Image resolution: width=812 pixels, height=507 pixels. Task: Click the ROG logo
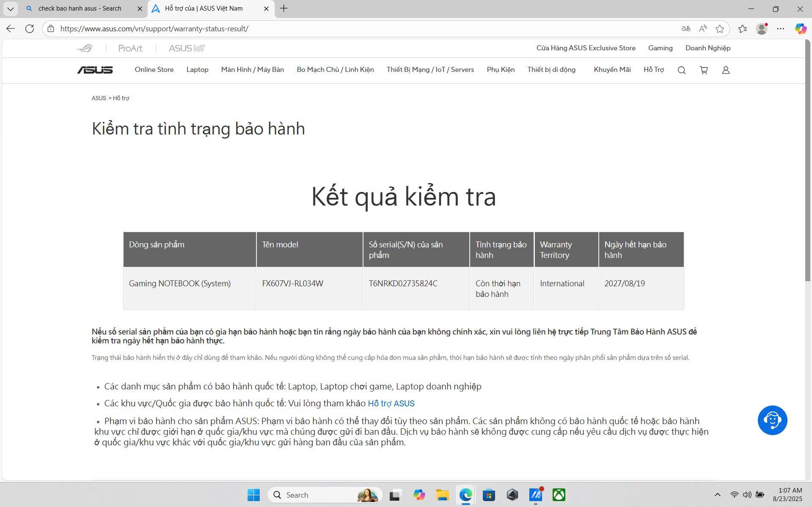(x=85, y=48)
